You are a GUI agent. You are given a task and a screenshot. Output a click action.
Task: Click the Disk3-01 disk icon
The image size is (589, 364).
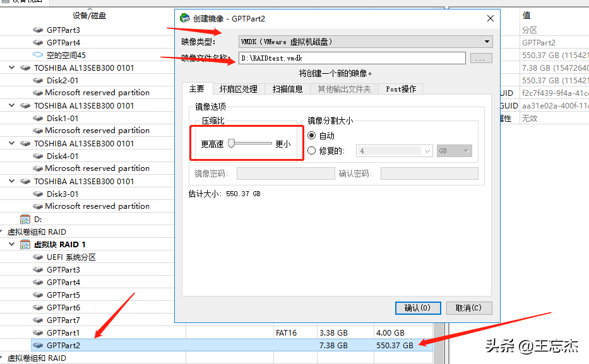[x=38, y=194]
